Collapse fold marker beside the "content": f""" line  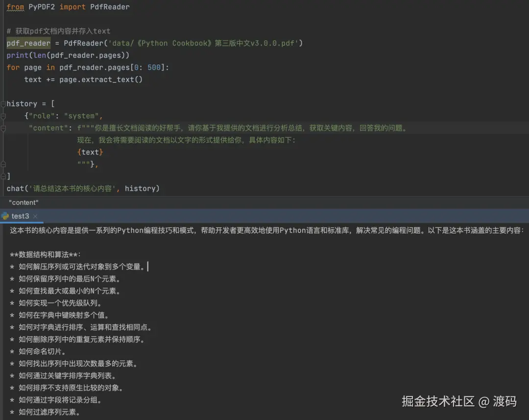[3, 128]
